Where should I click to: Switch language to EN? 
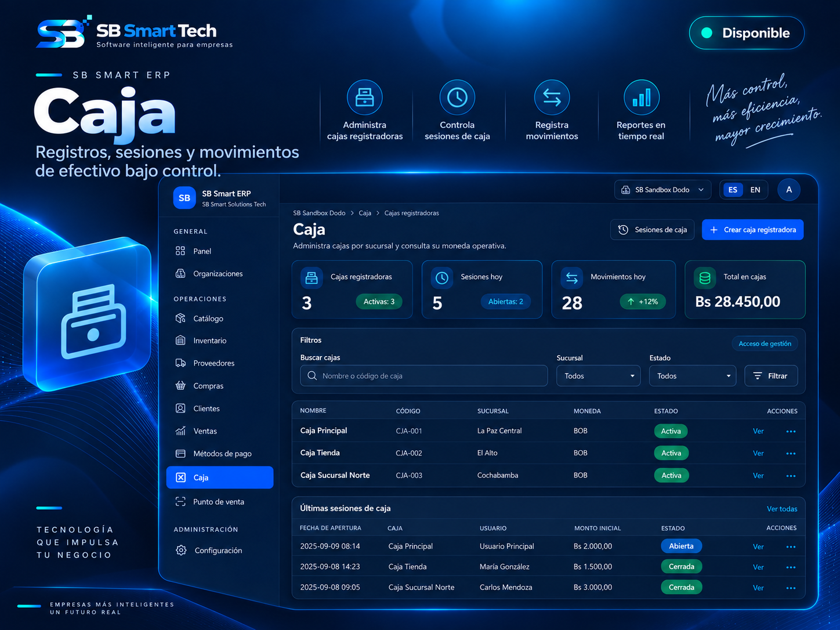click(755, 190)
